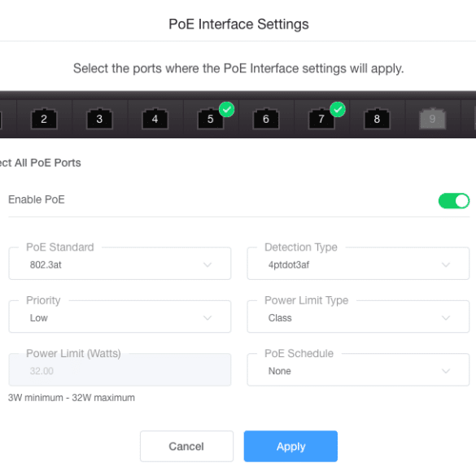
Task: Select port 6 icon
Action: [x=266, y=119]
